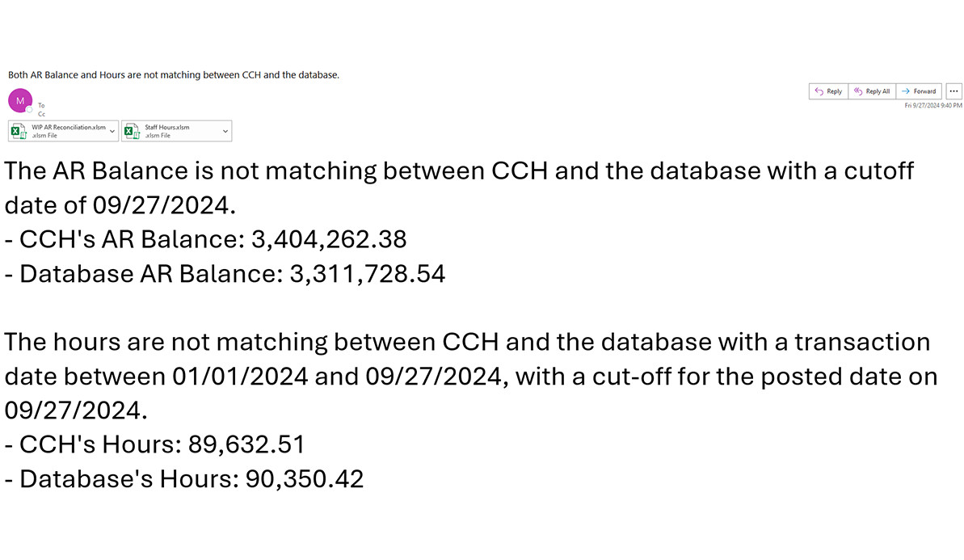Click the To recipient field label
Image resolution: width=964 pixels, height=560 pixels.
click(41, 106)
